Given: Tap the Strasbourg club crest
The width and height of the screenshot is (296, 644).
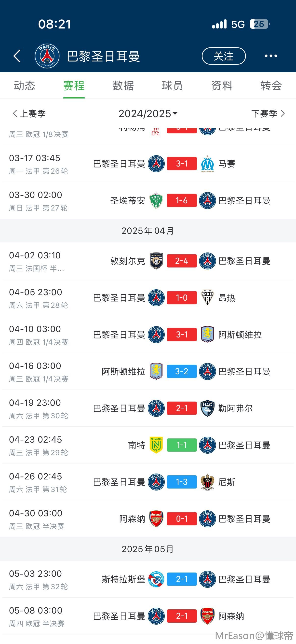Looking at the screenshot, I should pos(156,579).
